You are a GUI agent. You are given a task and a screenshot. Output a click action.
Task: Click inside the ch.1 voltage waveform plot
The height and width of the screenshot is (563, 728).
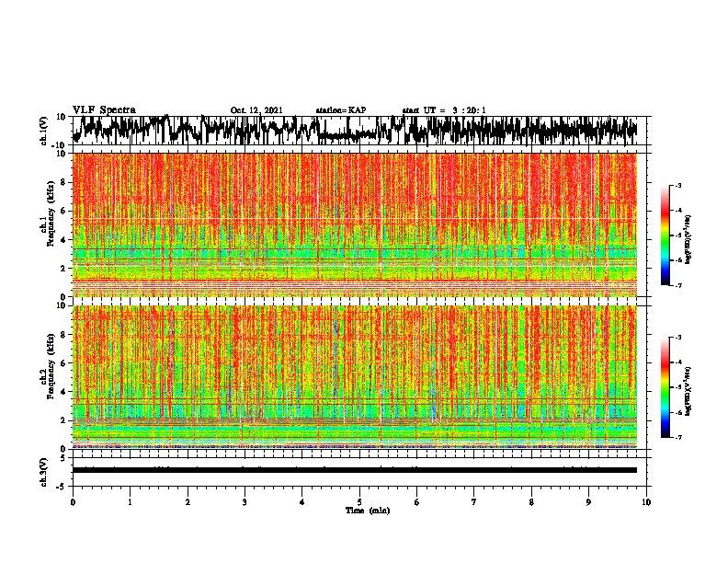click(x=358, y=131)
